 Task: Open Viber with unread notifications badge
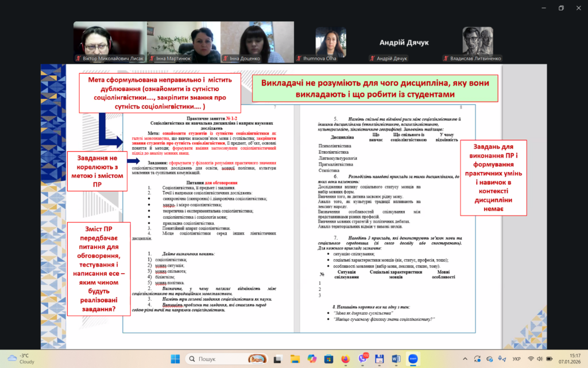pos(362,358)
